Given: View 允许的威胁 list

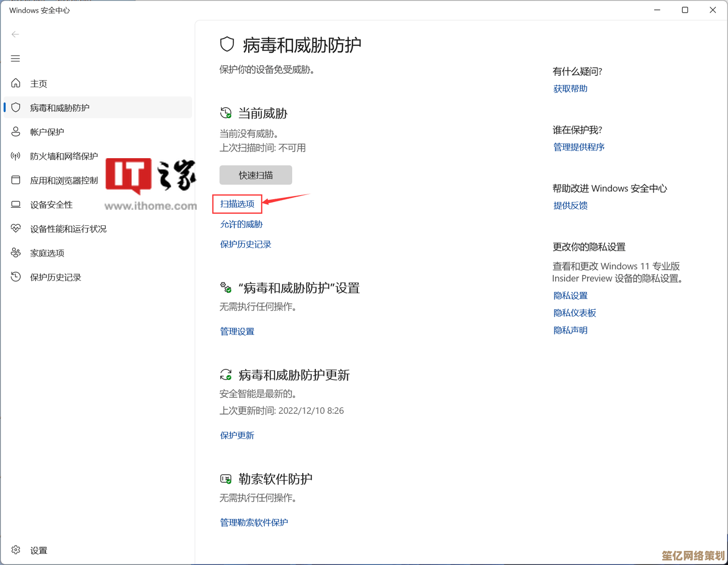Looking at the screenshot, I should 241,224.
